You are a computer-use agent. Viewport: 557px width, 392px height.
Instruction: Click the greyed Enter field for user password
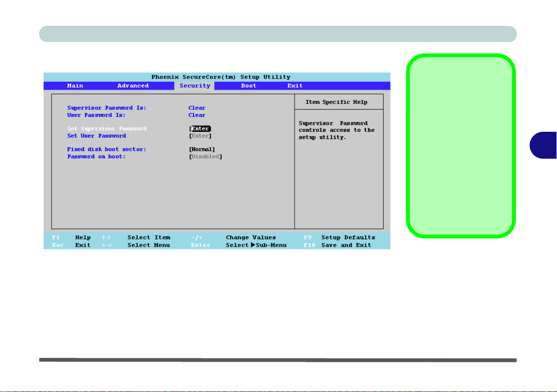tap(200, 136)
